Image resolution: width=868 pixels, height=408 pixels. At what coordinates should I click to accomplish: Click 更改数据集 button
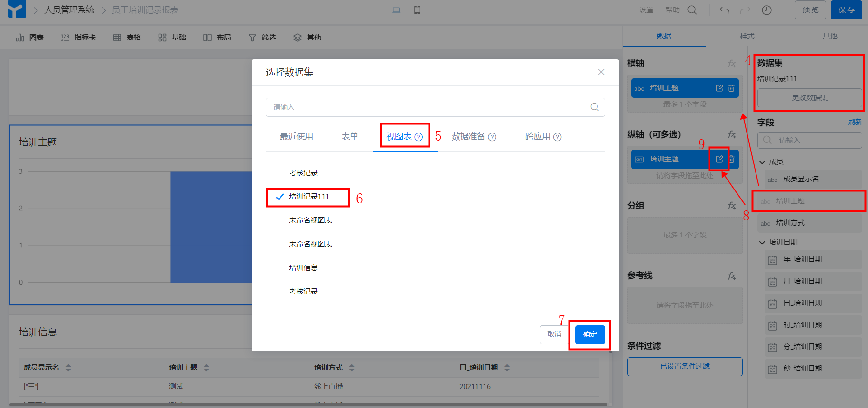(810, 98)
